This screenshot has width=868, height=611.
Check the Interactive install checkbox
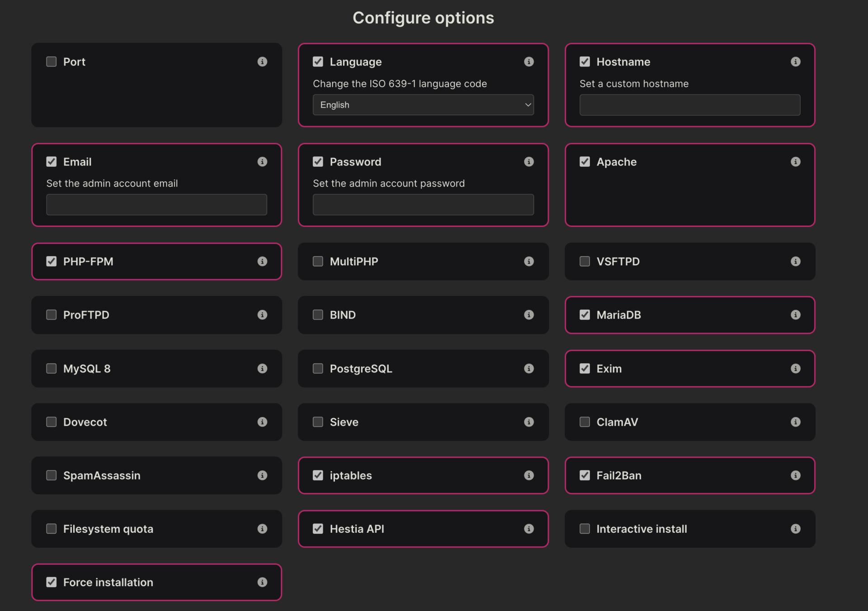(x=585, y=528)
